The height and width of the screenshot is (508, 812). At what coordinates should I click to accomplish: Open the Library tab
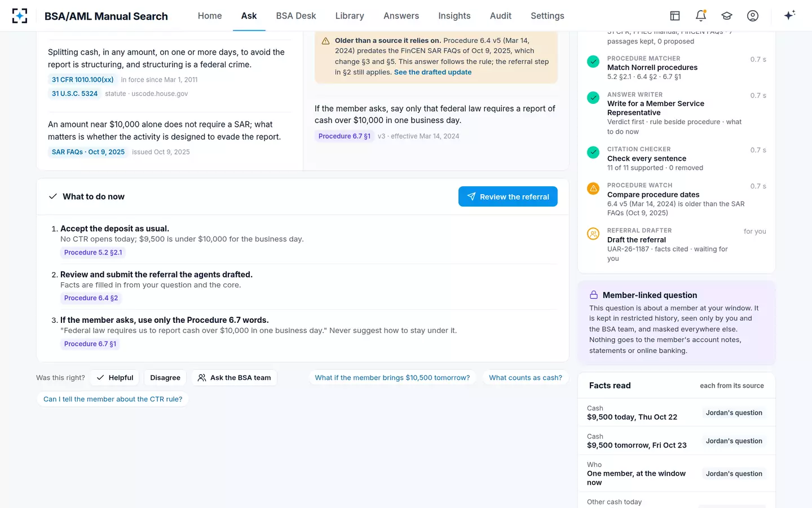pos(350,16)
